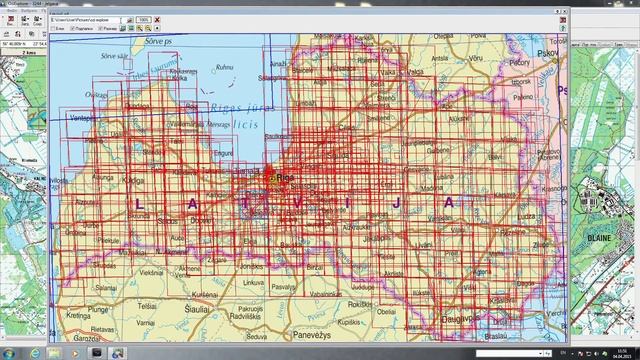Toggle the Подписи checkbox
Screen dimensions: 640x360
73,29
